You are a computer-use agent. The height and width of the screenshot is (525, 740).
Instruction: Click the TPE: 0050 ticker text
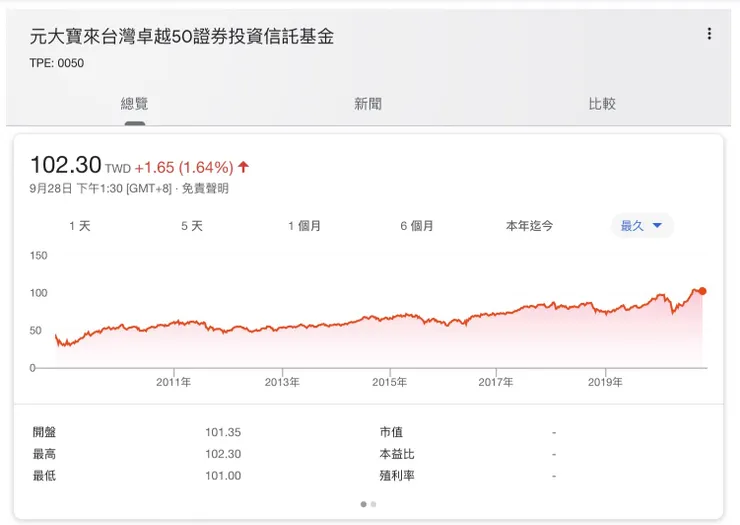(x=57, y=63)
